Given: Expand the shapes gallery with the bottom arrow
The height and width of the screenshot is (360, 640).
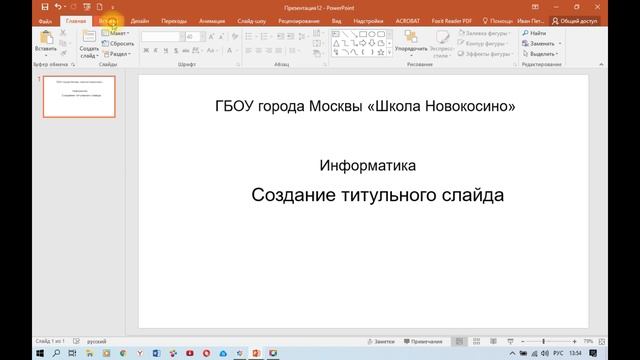Looking at the screenshot, I should [389, 53].
